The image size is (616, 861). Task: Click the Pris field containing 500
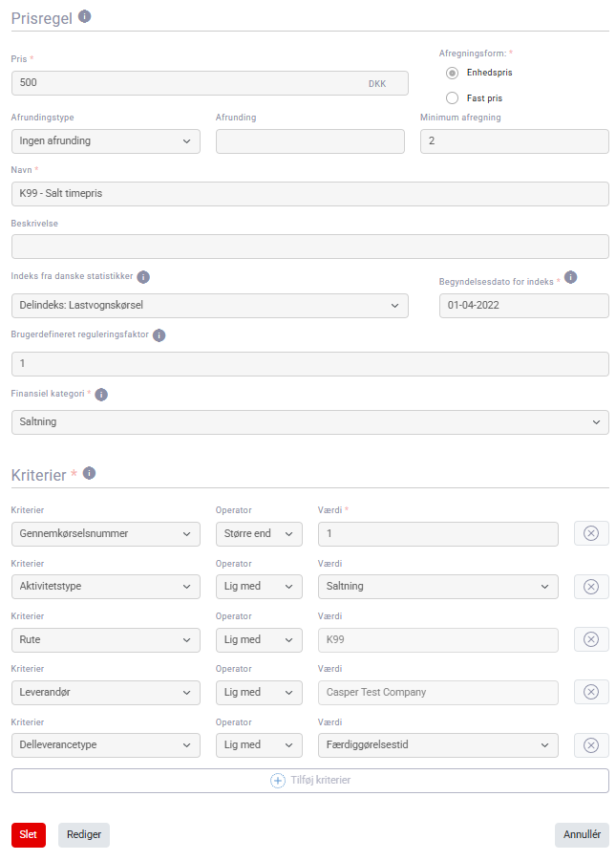point(210,83)
